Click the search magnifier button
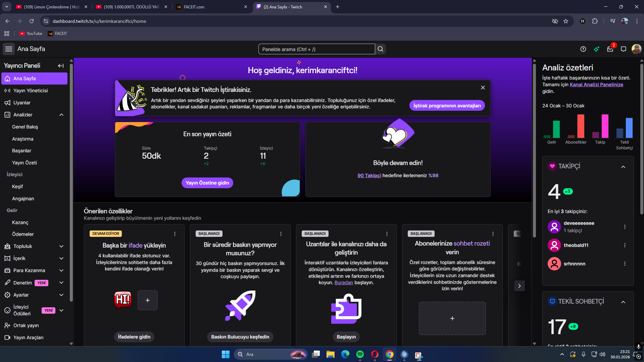Screen dimensions: 644x362 click(380, 49)
